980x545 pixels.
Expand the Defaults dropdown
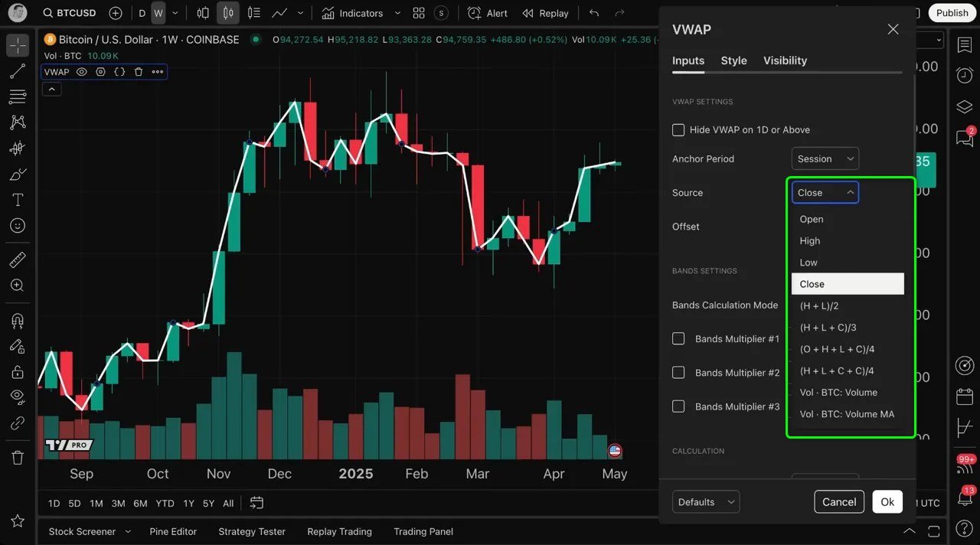pyautogui.click(x=705, y=502)
